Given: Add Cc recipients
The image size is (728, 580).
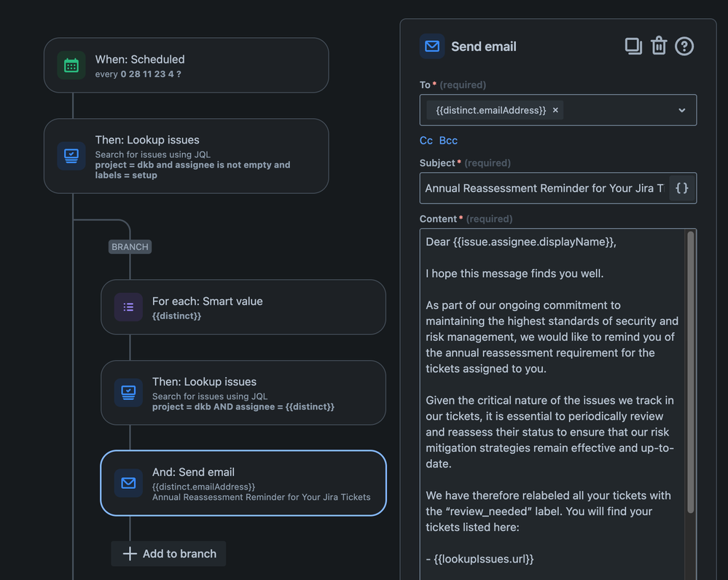Looking at the screenshot, I should pyautogui.click(x=426, y=140).
